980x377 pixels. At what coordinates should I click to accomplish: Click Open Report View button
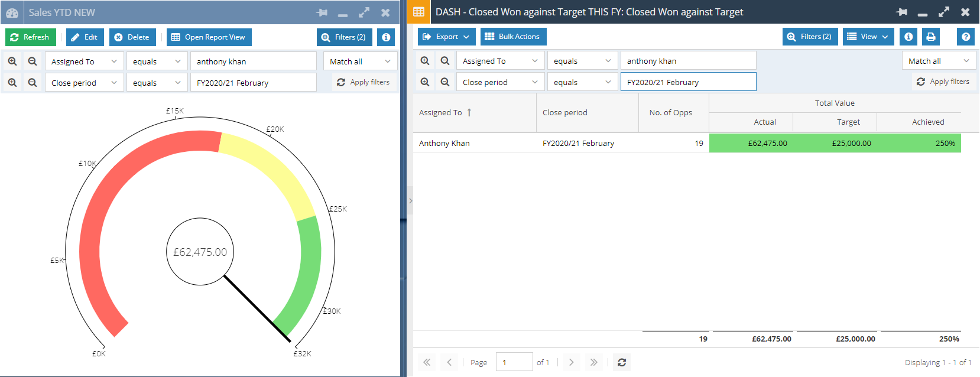click(209, 37)
